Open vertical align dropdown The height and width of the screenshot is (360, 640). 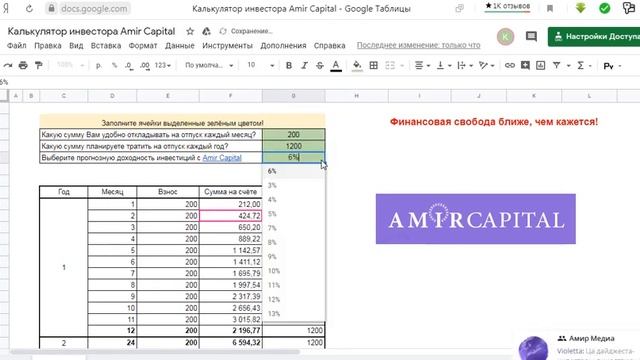coord(443,65)
